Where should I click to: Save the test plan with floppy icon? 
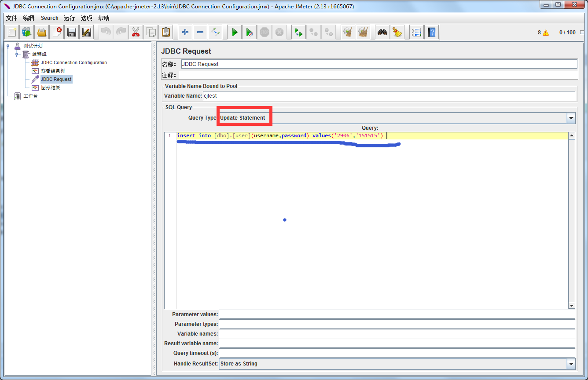[x=72, y=32]
